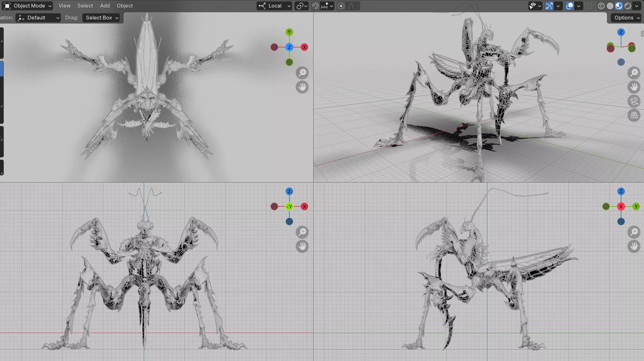Image resolution: width=644 pixels, height=361 pixels.
Task: Switch to wireframe viewport shading
Action: click(601, 6)
